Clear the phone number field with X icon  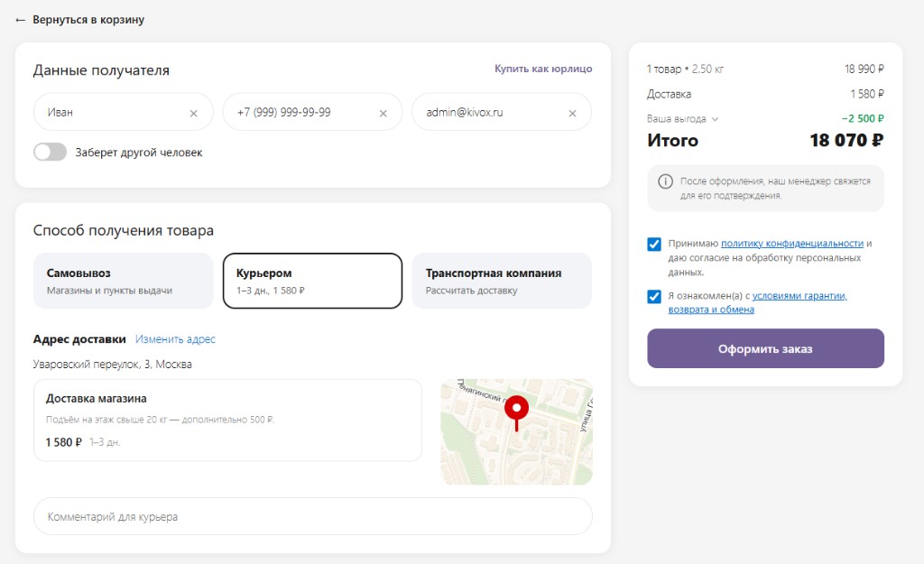coord(383,113)
